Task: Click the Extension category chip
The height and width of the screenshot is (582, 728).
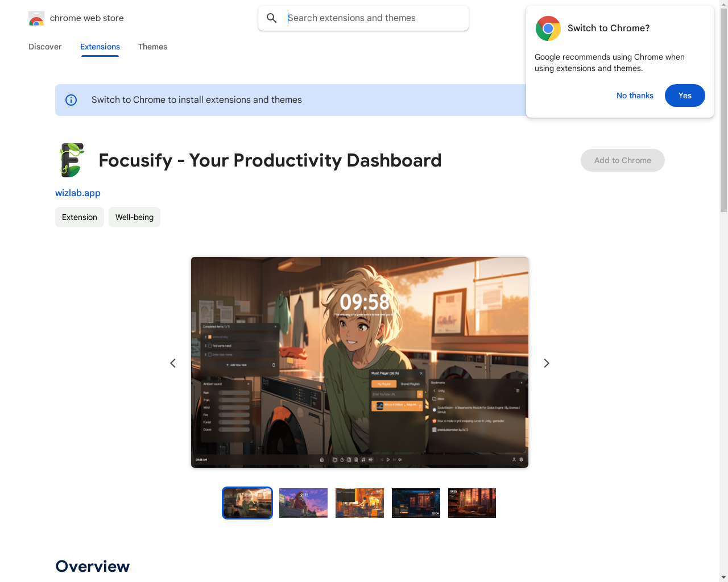Action: click(x=80, y=217)
